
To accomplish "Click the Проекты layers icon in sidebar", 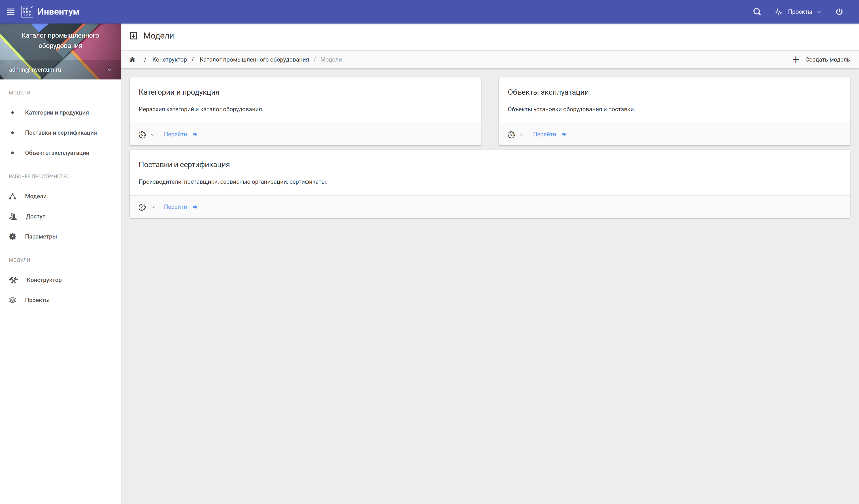I will [13, 300].
